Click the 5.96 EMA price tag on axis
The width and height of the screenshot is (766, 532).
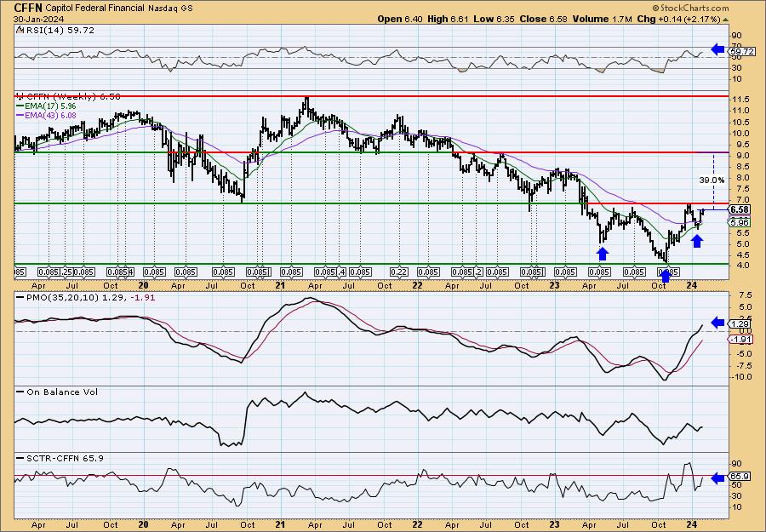pos(740,222)
